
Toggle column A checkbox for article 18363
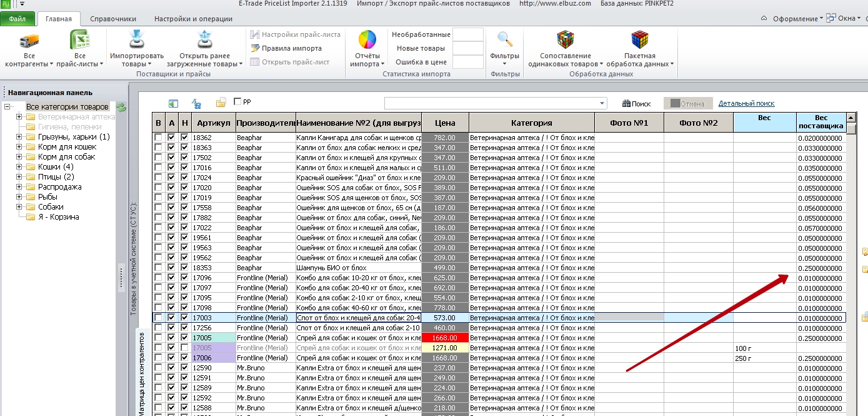click(172, 148)
